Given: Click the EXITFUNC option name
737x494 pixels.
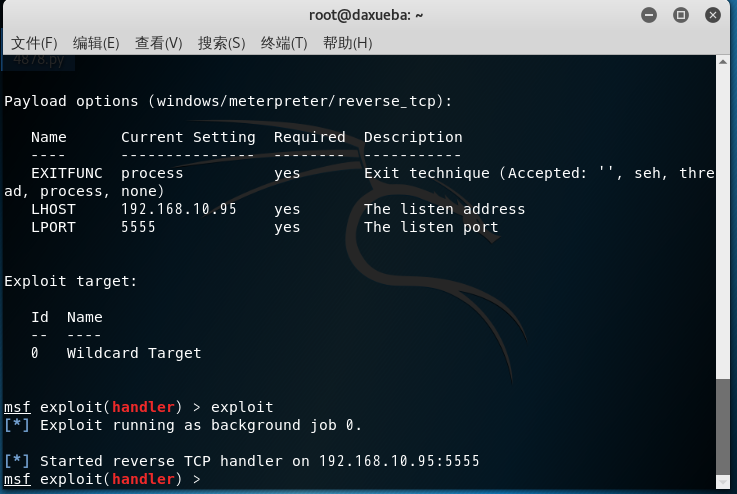Looking at the screenshot, I should pos(67,173).
